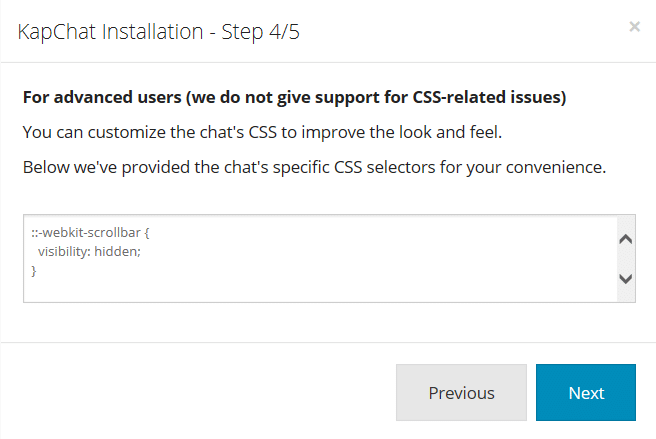The width and height of the screenshot is (656, 439).
Task: Click the 'You can customize the chat's CSS' text
Action: [180, 132]
